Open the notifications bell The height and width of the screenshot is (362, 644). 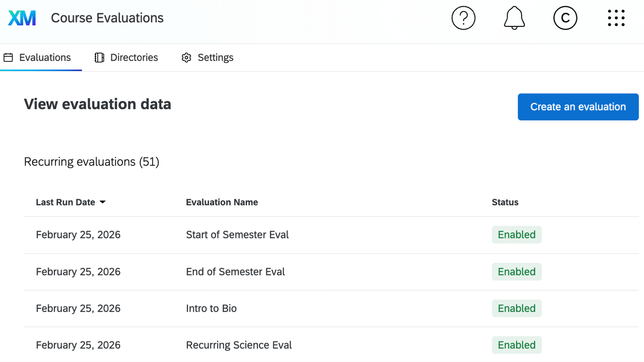click(514, 18)
